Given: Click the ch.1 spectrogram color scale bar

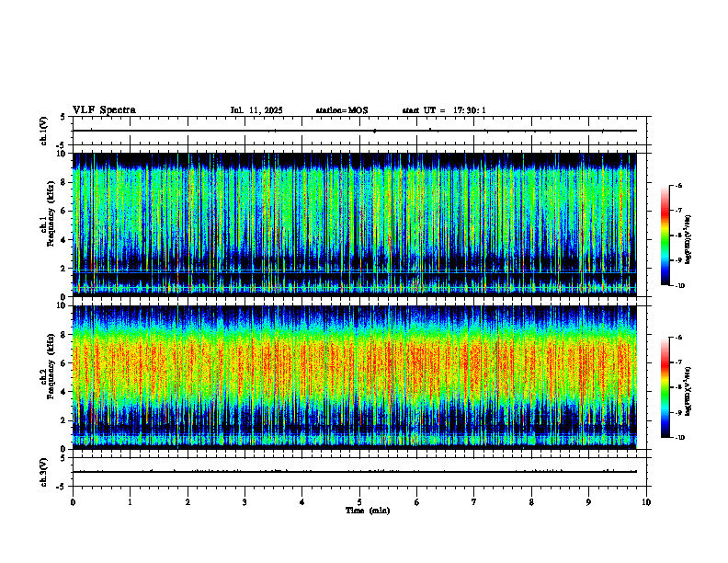Looking at the screenshot, I should (x=665, y=236).
